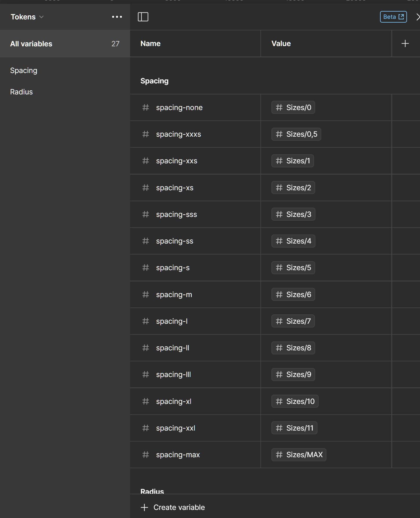The image size is (420, 518).
Task: Open the three-dots collection options menu
Action: [x=117, y=17]
